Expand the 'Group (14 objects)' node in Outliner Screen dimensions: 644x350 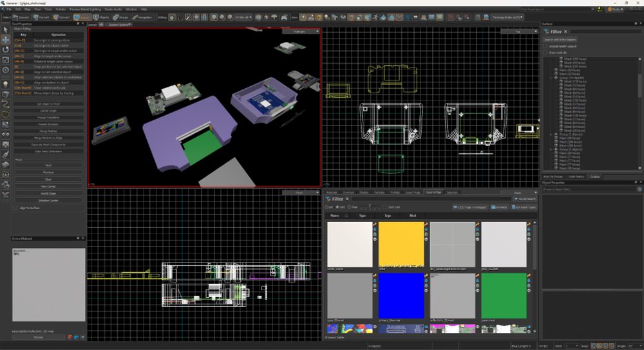(552, 78)
